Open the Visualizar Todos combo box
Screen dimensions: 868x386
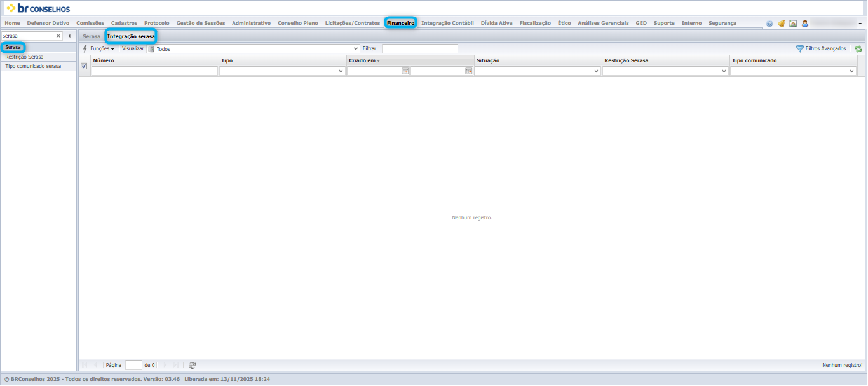pos(254,49)
